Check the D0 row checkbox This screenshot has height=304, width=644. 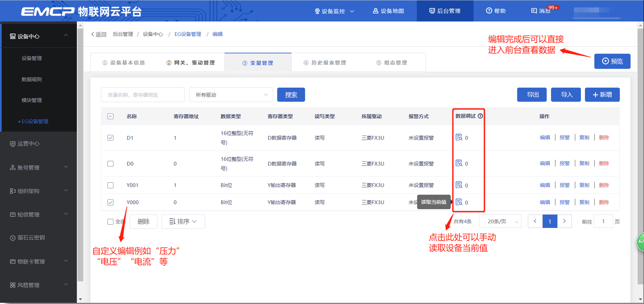click(x=110, y=164)
